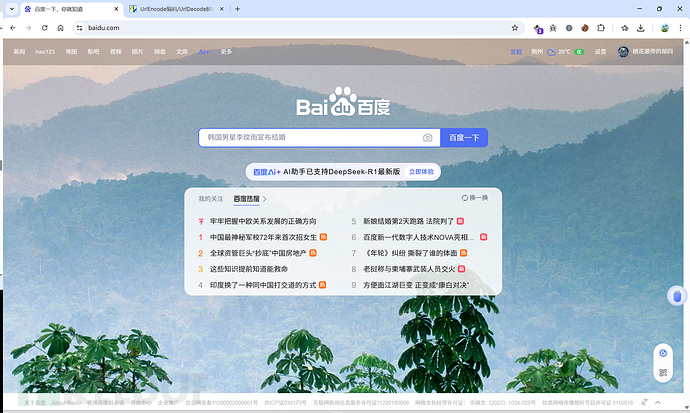Image resolution: width=690 pixels, height=413 pixels.
Task: Open the Baidu account avatar in header
Action: (623, 51)
